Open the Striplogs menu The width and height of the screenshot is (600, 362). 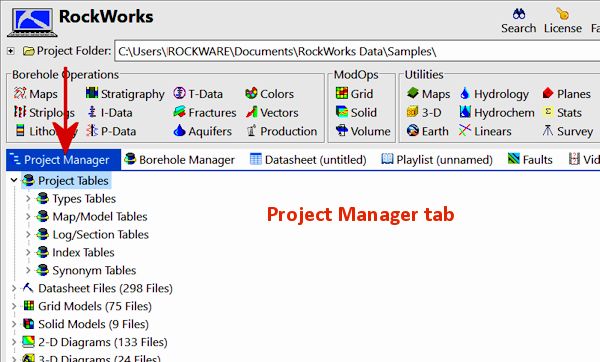point(44,113)
